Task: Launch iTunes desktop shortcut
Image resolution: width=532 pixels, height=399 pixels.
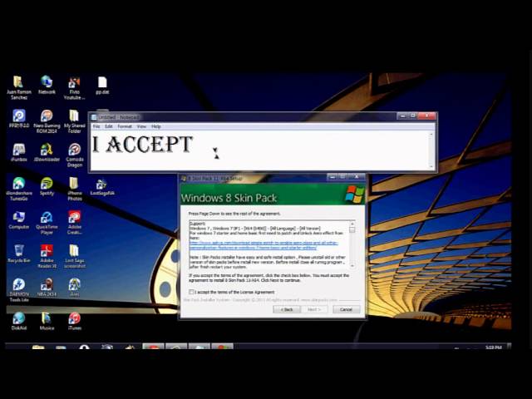Action: (x=74, y=321)
